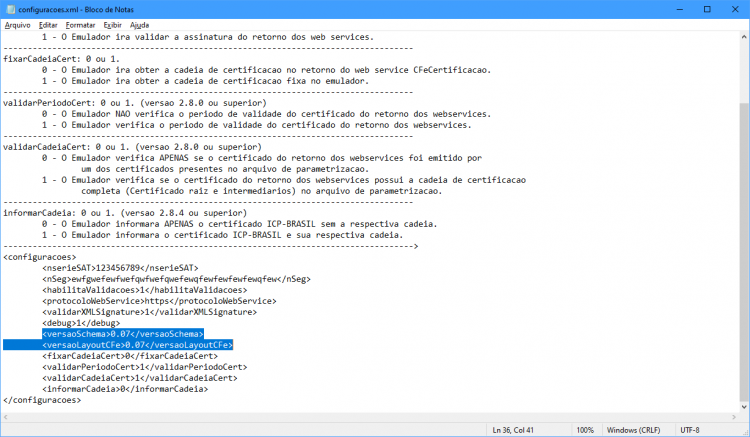Click the line ending 'web service CFeCertificacao.'

266,70
